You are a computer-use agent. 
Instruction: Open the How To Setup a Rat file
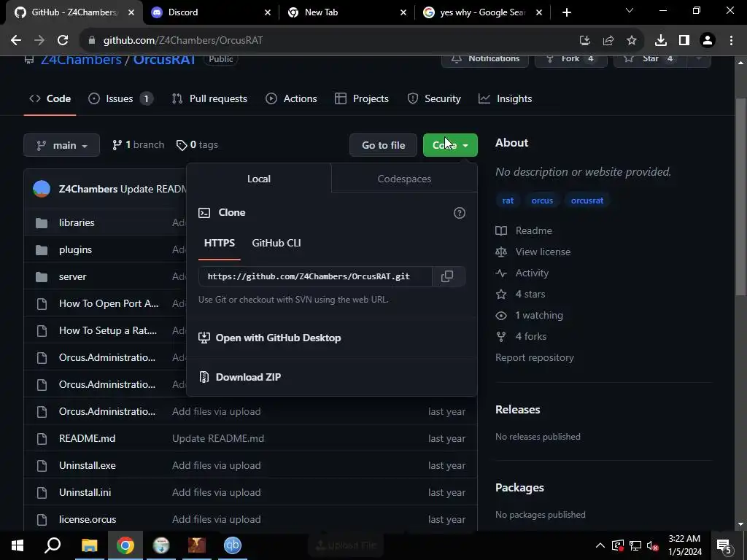(108, 330)
